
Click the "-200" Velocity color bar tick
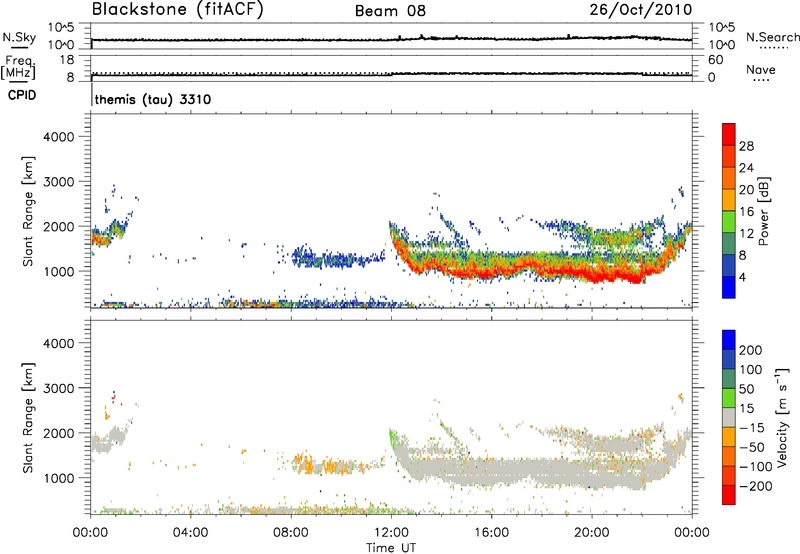[x=756, y=486]
